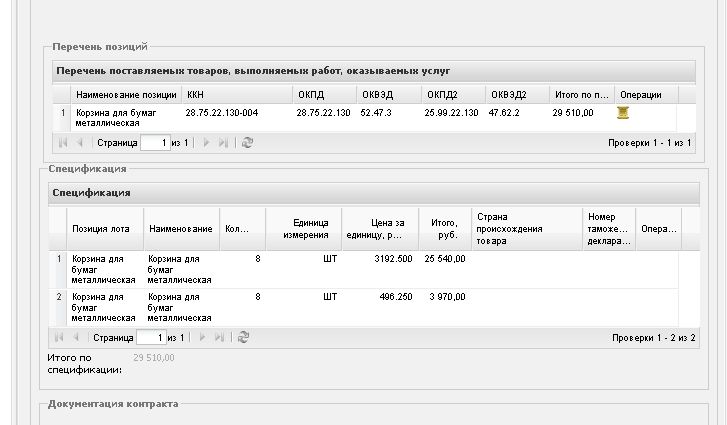Refresh the Спецификация grid
The image size is (727, 425).
[243, 337]
